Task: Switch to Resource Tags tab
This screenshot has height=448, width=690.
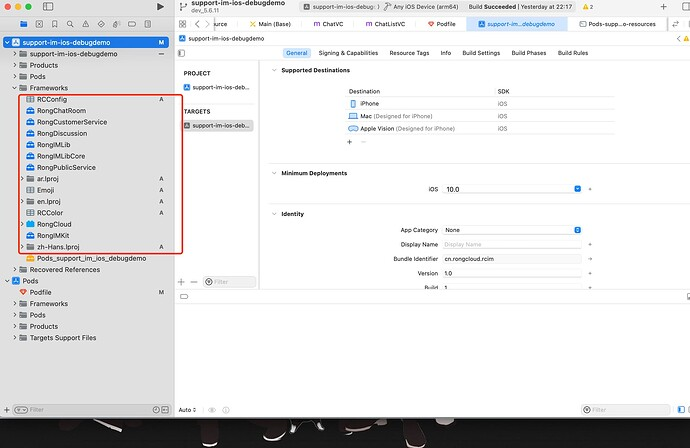Action: (x=409, y=53)
